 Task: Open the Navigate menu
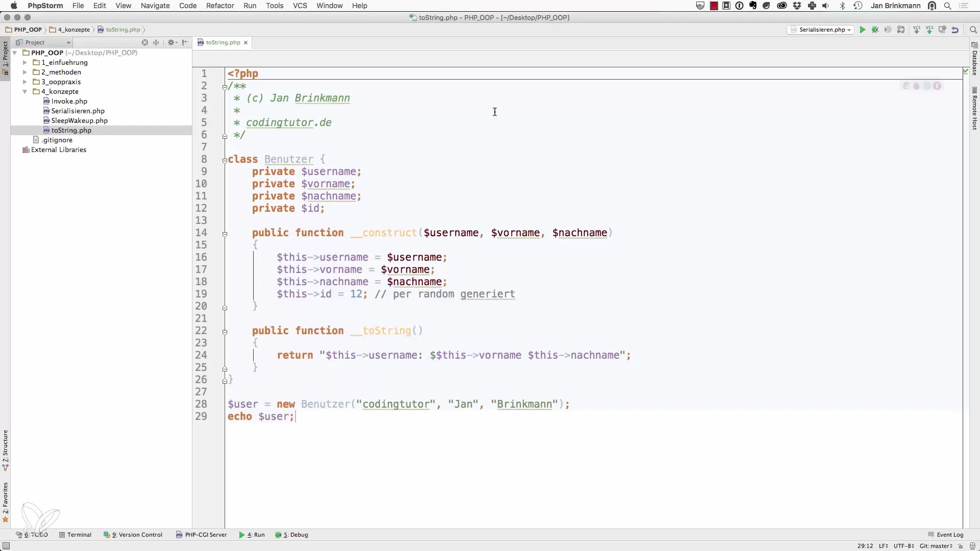155,6
